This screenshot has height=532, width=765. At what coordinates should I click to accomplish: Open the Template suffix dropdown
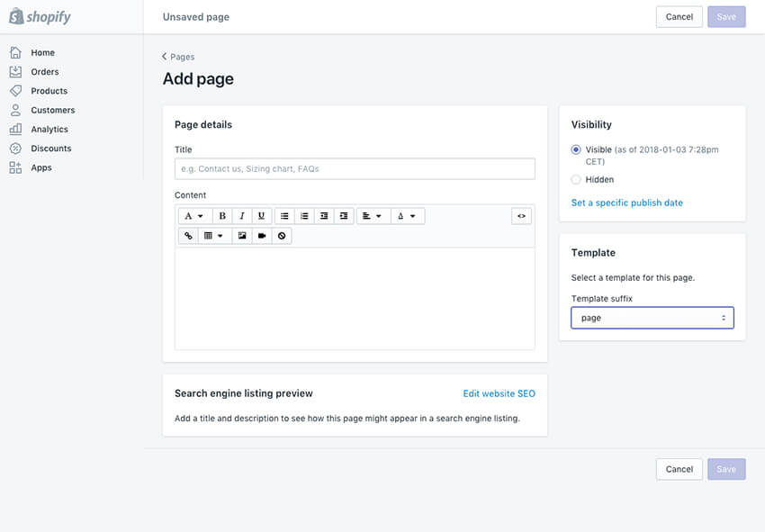tap(652, 318)
